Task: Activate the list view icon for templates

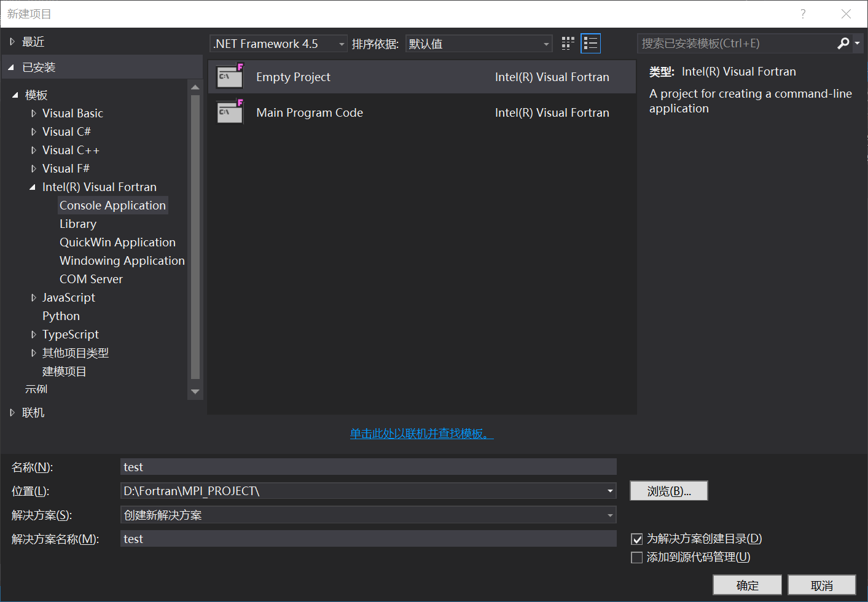Action: (x=590, y=43)
